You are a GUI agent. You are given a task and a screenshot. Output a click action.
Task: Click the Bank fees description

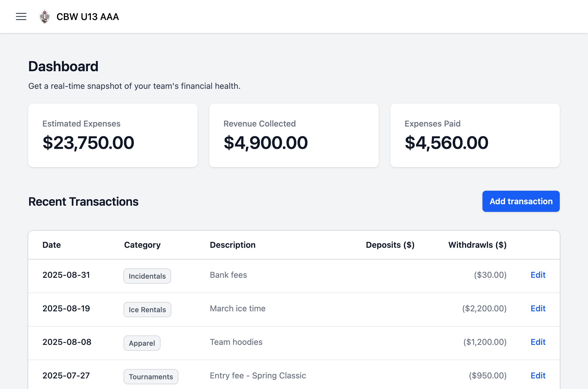(x=228, y=275)
